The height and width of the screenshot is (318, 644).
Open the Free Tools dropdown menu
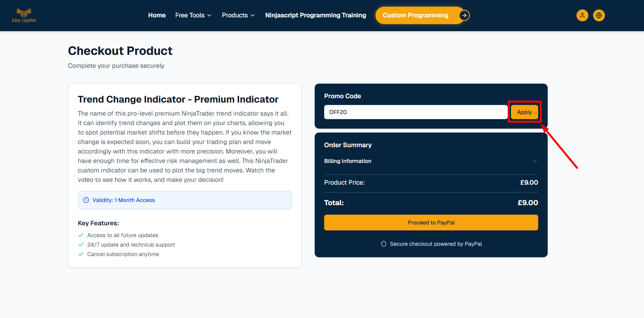point(193,15)
